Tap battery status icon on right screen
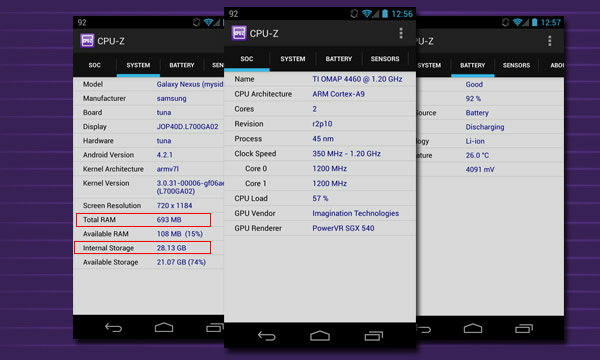The width and height of the screenshot is (600, 360). [535, 22]
